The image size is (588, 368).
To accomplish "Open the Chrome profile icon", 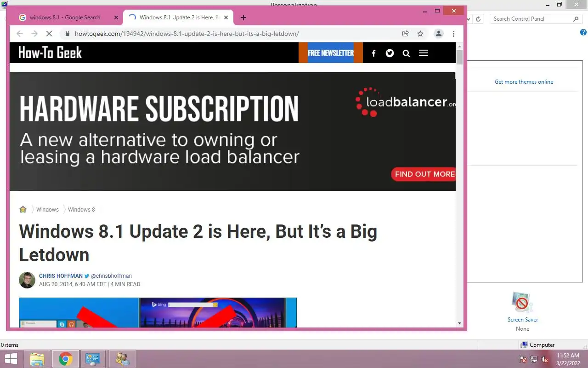I will tap(439, 34).
